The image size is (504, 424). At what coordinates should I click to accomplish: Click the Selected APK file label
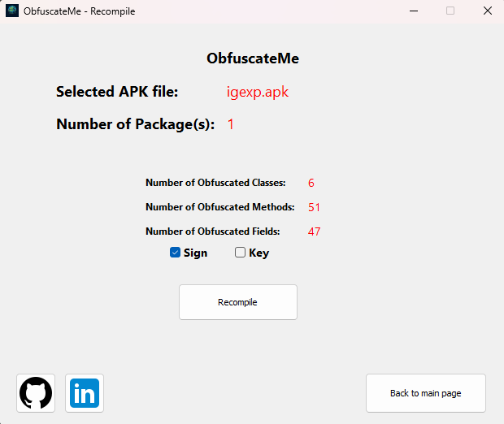pyautogui.click(x=117, y=92)
